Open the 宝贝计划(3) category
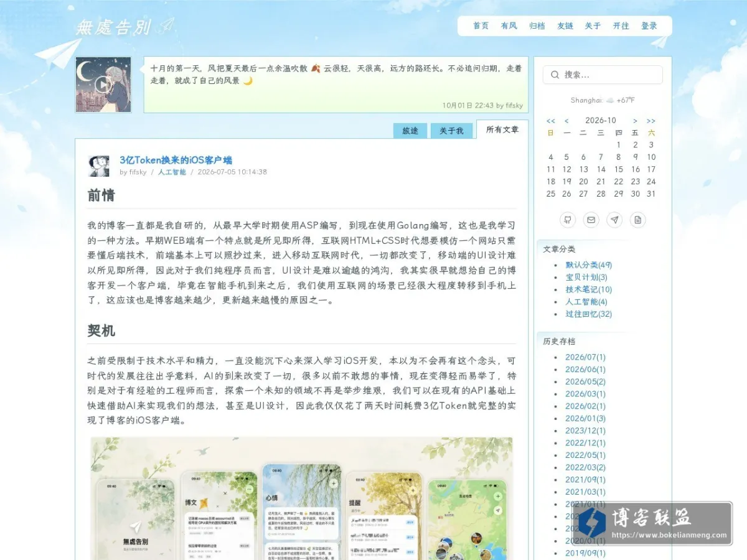The width and height of the screenshot is (747, 560). pyautogui.click(x=586, y=277)
